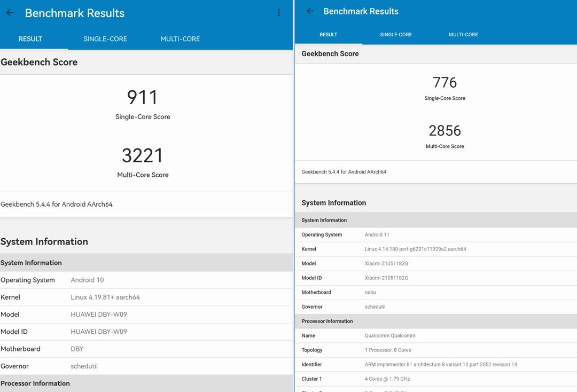Click Geekbench 5.4.4 version text in right screen
This screenshot has width=577, height=392.
(x=344, y=172)
